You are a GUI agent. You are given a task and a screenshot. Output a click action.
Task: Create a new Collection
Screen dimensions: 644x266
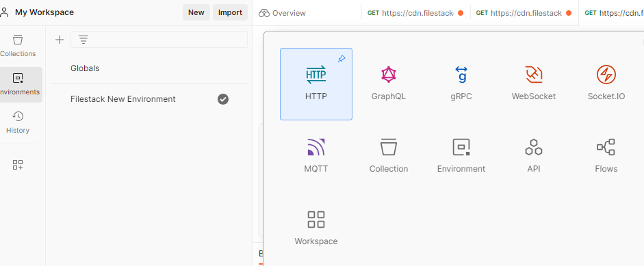point(389,157)
